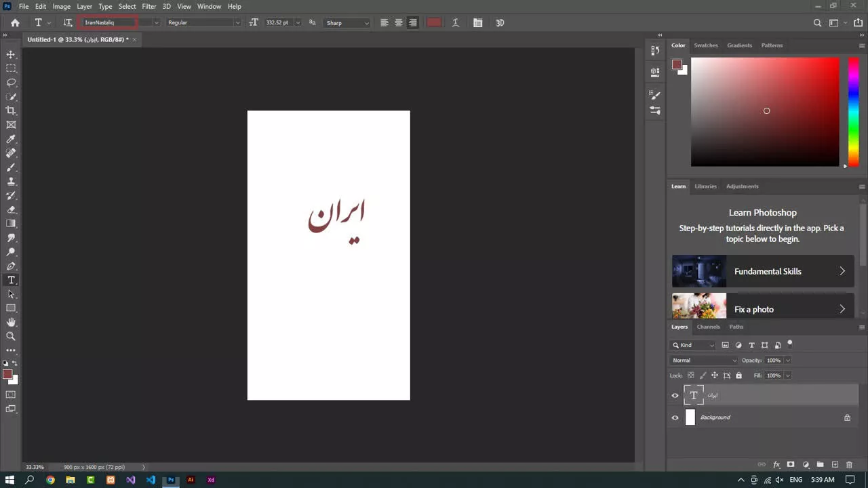
Task: Convert text to 3D
Action: coord(500,22)
